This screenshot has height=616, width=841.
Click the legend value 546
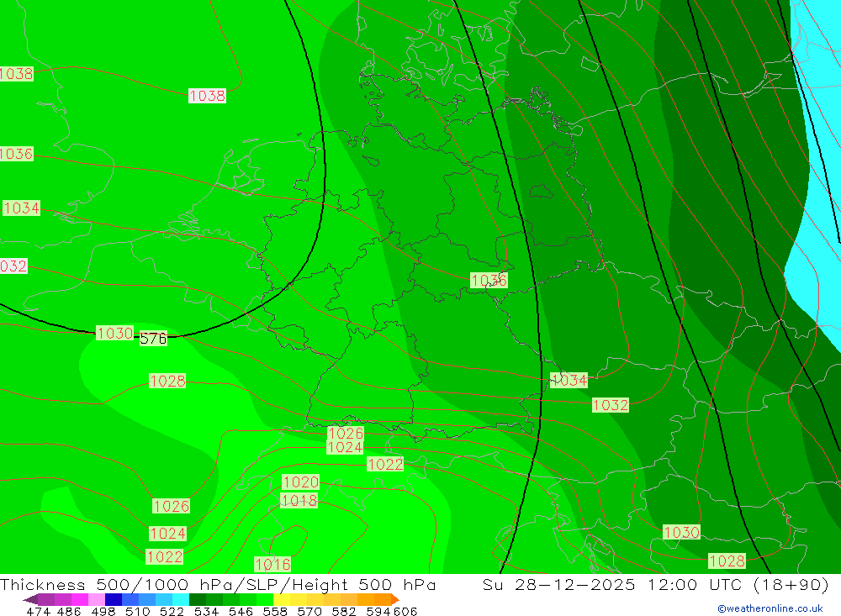pos(241,612)
